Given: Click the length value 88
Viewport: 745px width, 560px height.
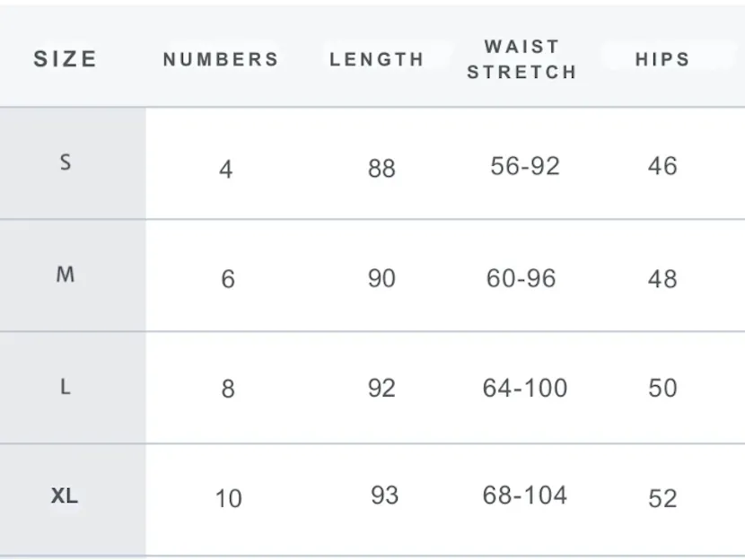Looking at the screenshot, I should tap(381, 169).
